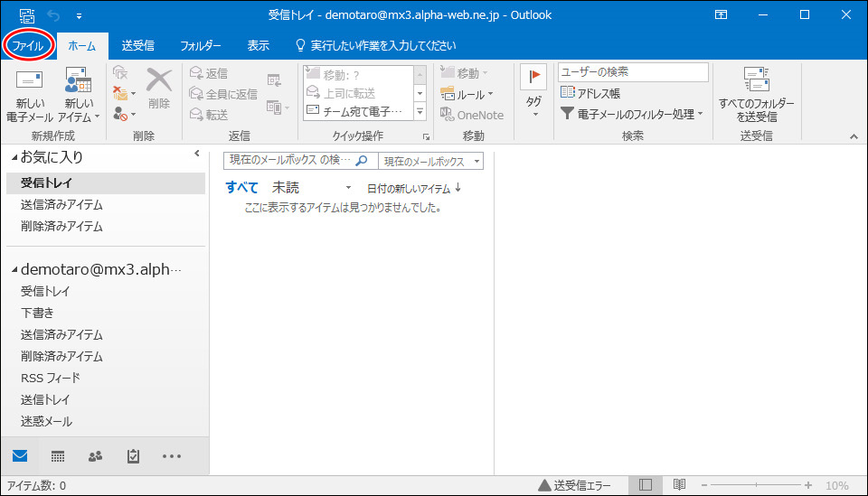Viewport: 868px width, 496px height.
Task: Select the 移動: ? quick step
Action: point(359,75)
